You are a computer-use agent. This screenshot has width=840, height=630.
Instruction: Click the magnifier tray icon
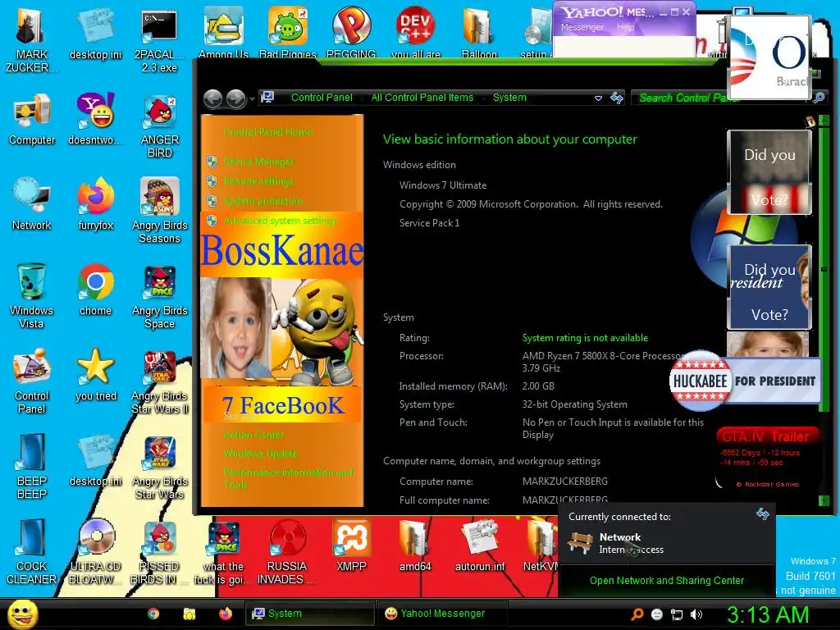pos(637,614)
